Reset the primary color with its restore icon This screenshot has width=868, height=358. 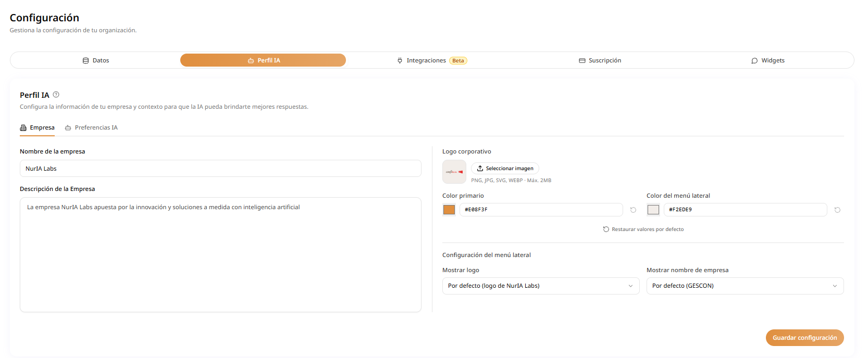[633, 210]
